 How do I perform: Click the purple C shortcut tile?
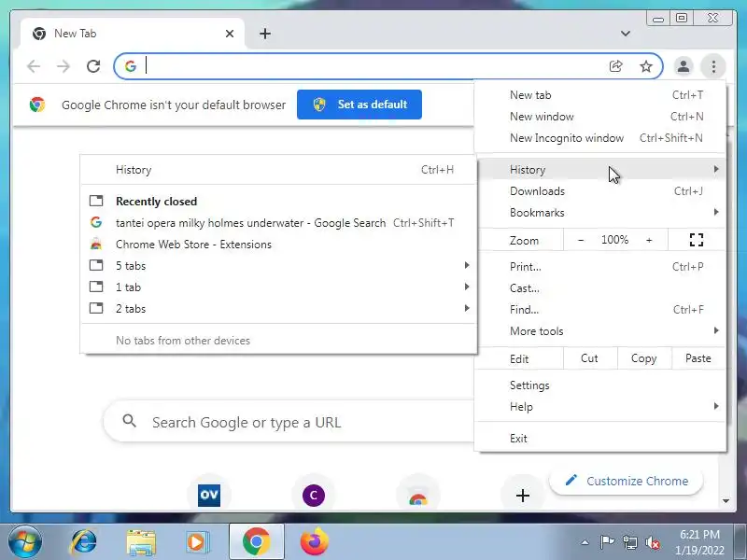[314, 496]
